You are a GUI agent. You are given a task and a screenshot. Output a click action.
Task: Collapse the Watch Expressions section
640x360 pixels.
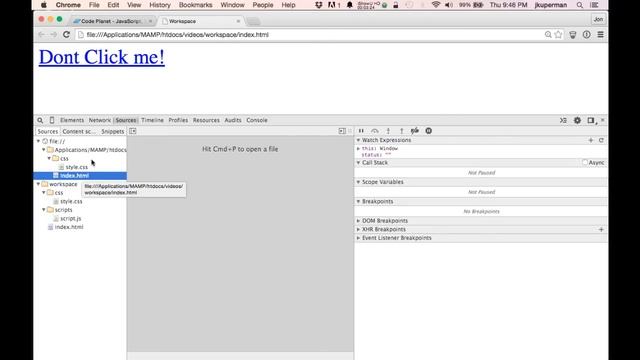[358, 140]
